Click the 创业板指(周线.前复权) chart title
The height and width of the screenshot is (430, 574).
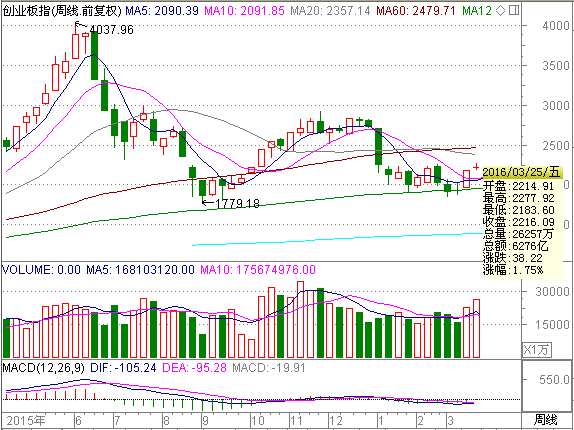[x=62, y=11]
